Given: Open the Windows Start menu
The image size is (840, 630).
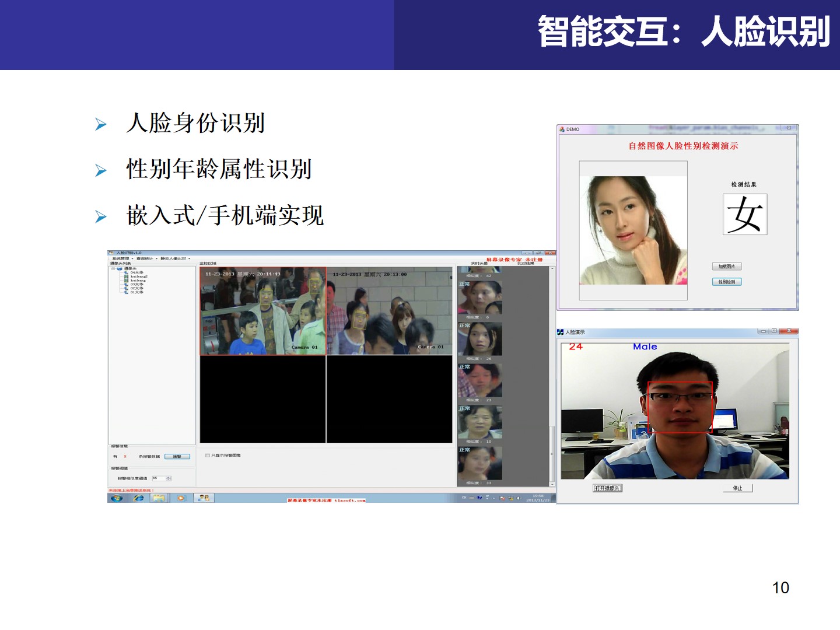Looking at the screenshot, I should point(117,498).
